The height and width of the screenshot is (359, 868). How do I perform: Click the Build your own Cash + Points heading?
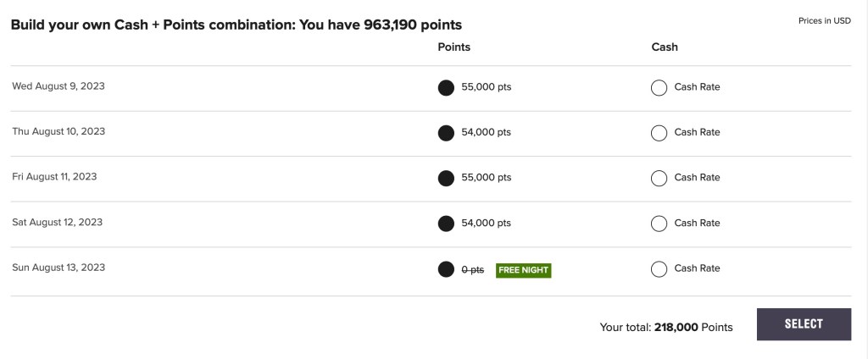(236, 25)
